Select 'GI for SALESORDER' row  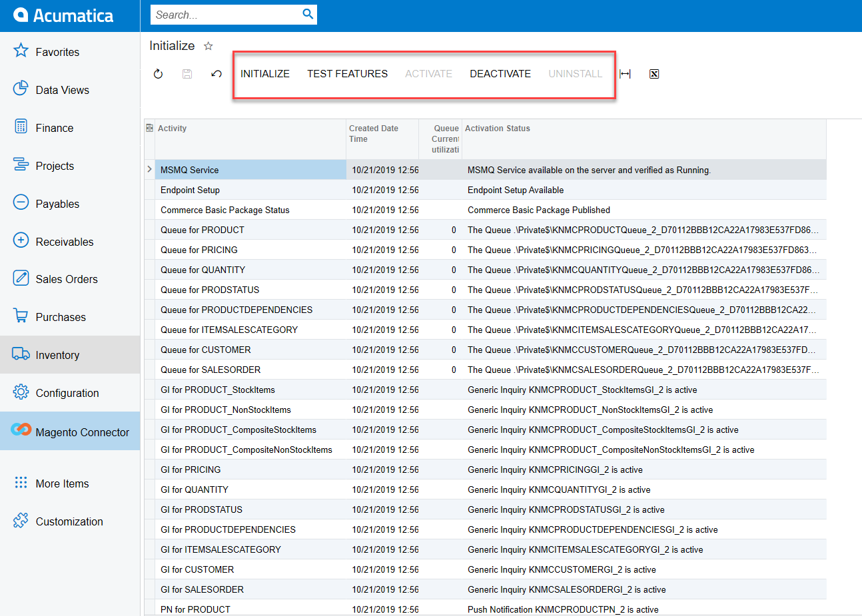click(486, 589)
